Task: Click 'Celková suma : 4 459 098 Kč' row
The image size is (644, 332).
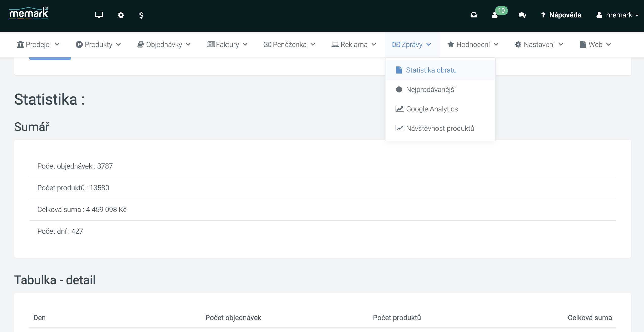Action: coord(323,209)
